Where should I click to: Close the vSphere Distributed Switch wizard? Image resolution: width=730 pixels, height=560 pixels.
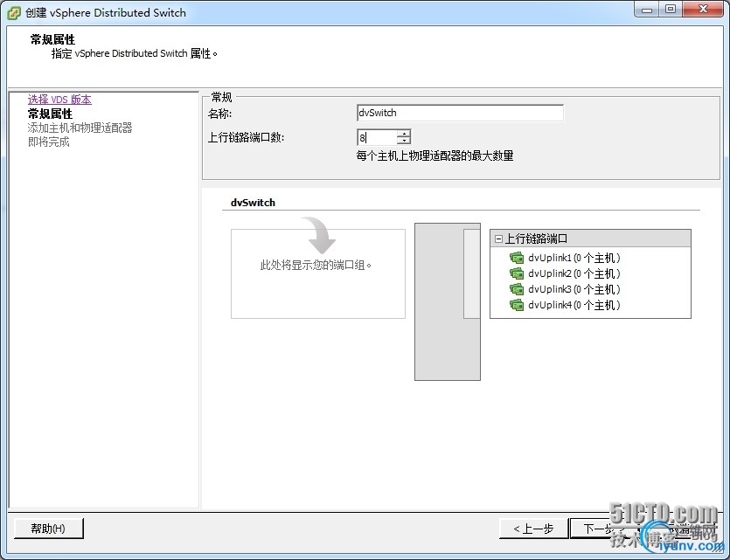[x=704, y=10]
